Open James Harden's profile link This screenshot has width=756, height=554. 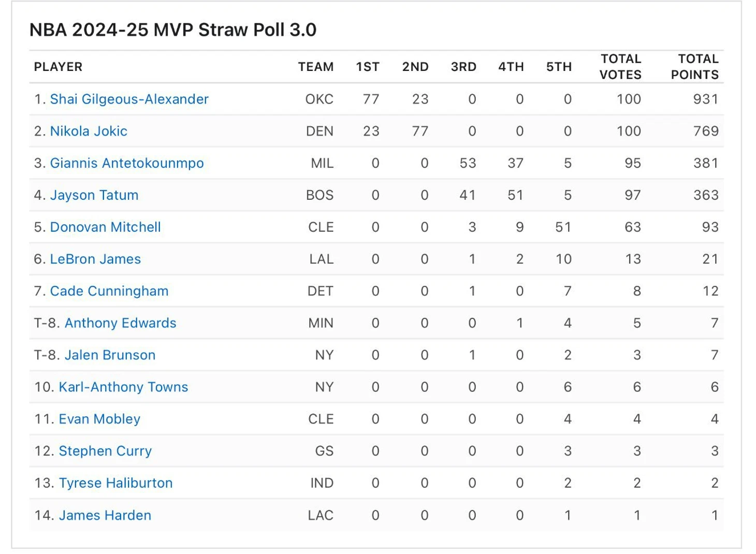coord(105,515)
